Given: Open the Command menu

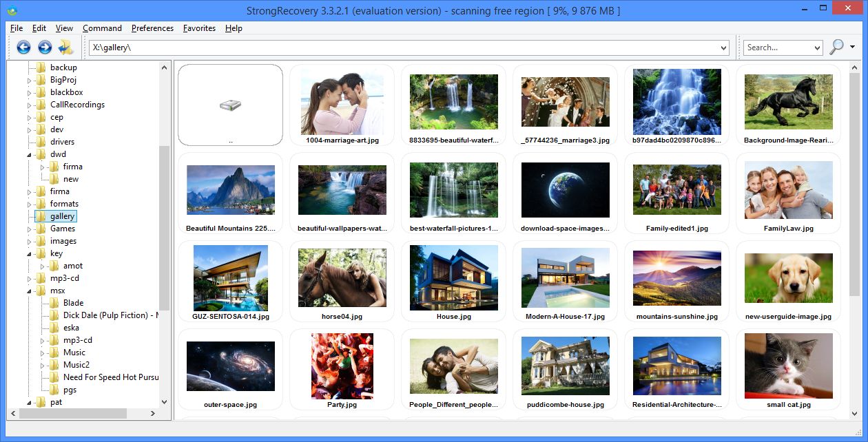Looking at the screenshot, I should [102, 28].
